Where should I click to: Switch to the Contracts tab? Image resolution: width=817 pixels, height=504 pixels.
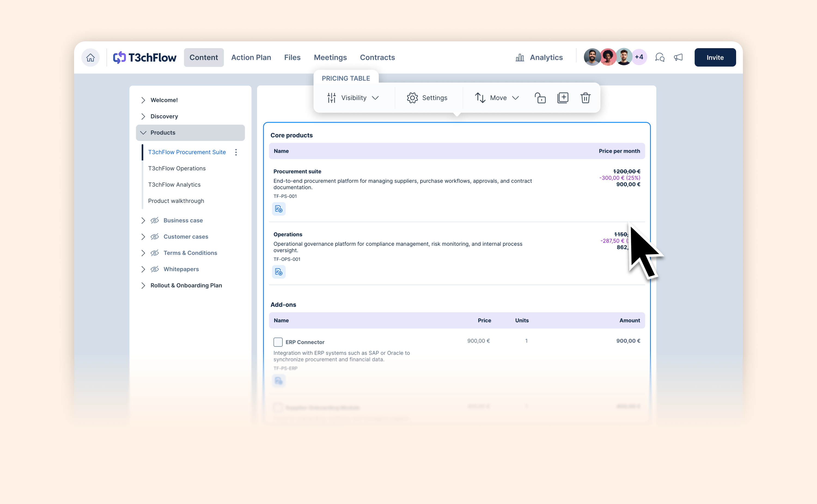coord(377,57)
